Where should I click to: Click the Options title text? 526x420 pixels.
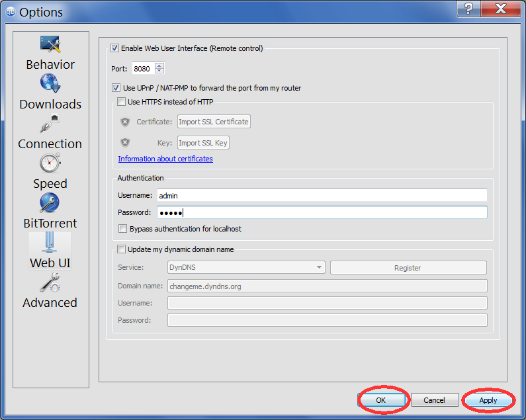(41, 12)
